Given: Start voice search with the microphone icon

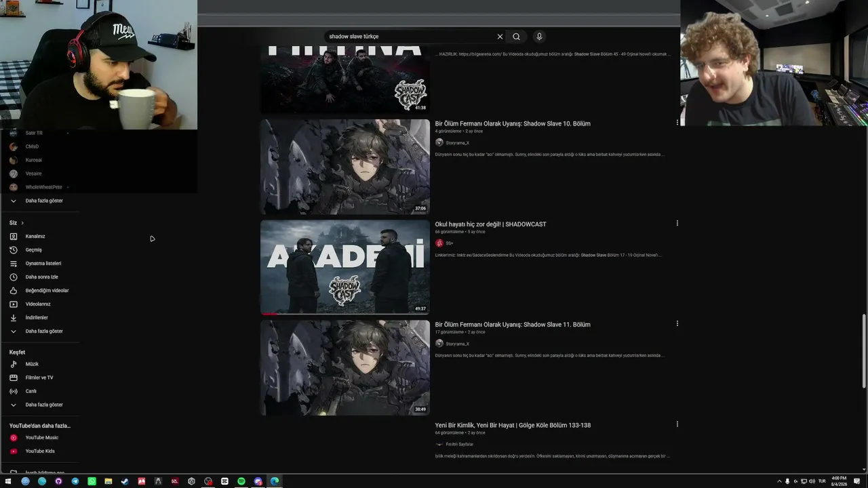Looking at the screenshot, I should coord(539,37).
